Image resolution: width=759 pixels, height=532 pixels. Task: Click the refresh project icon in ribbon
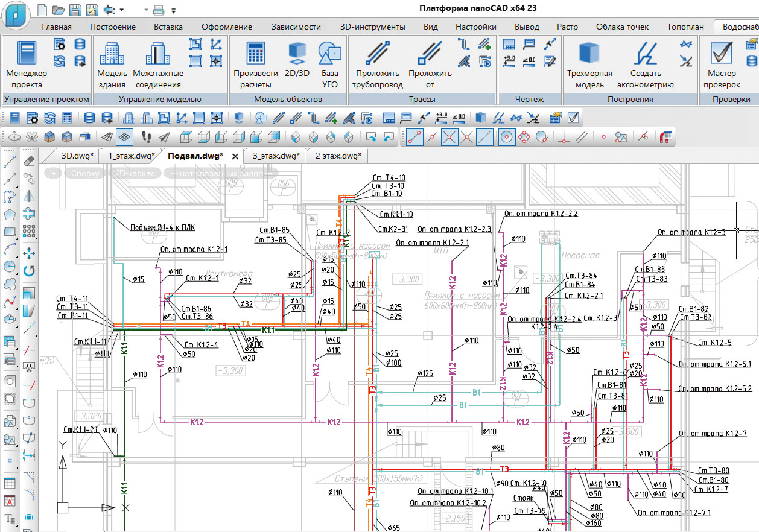[60, 60]
